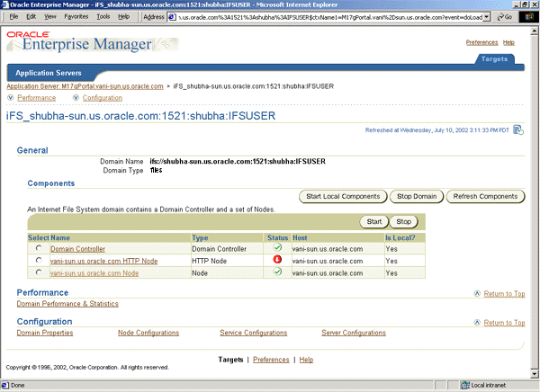Click Return to Top link in Performance section
540x392 pixels.
pos(504,294)
